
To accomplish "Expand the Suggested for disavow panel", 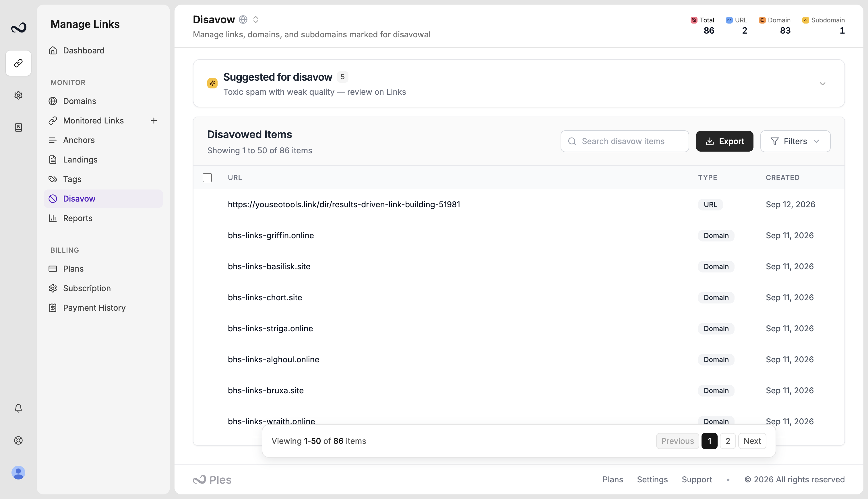I will pyautogui.click(x=822, y=84).
